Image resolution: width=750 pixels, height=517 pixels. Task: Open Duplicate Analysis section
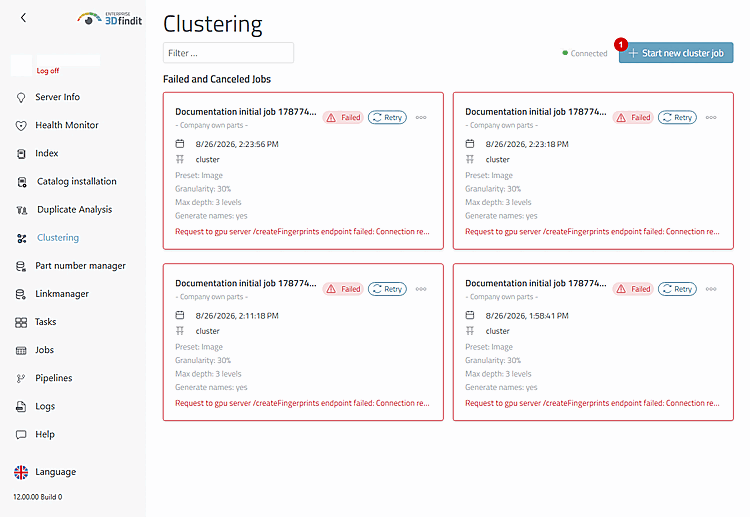75,210
